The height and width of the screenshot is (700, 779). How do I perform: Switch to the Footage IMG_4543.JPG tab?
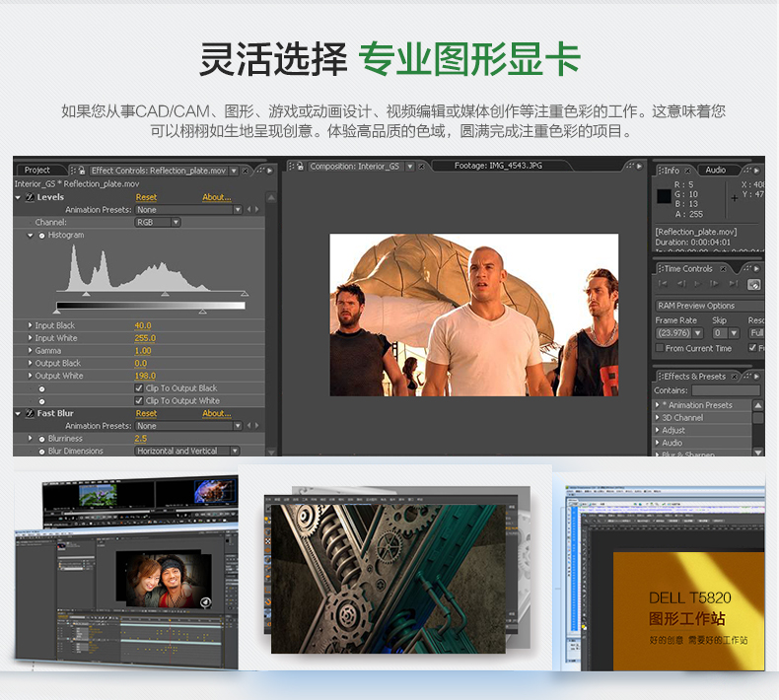pyautogui.click(x=498, y=167)
